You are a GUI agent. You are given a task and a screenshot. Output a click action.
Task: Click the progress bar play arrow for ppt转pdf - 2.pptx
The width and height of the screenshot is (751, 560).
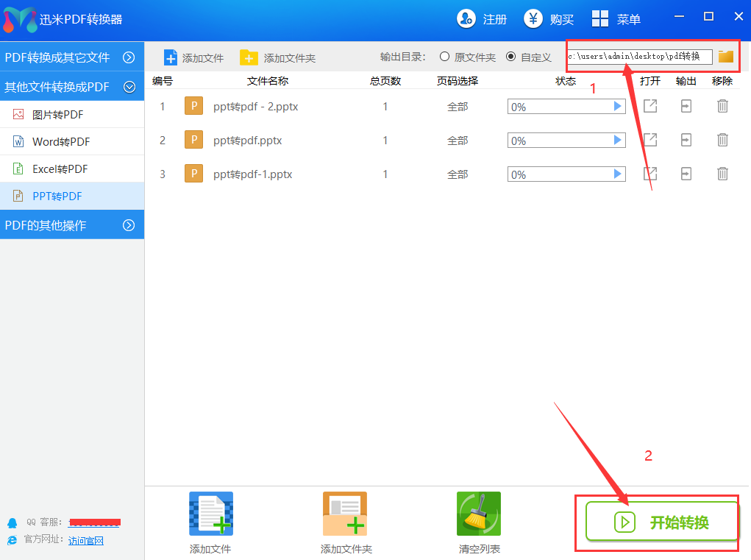(618, 107)
